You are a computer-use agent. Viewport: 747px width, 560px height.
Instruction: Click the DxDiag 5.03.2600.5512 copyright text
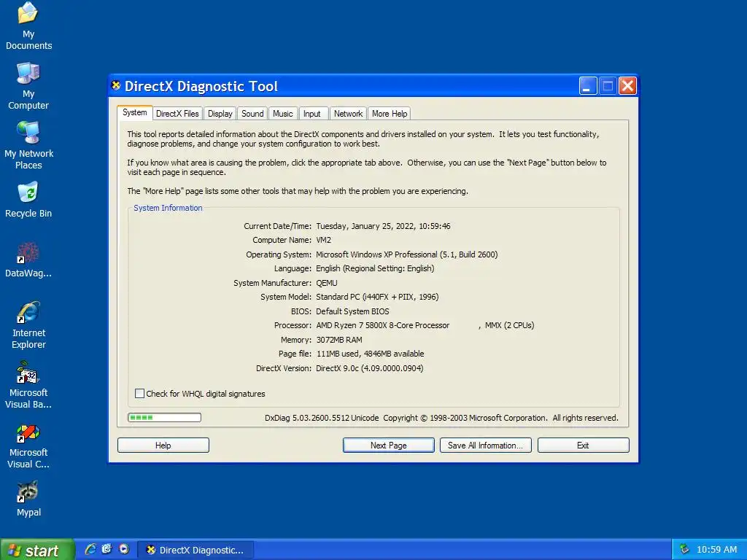coord(441,418)
